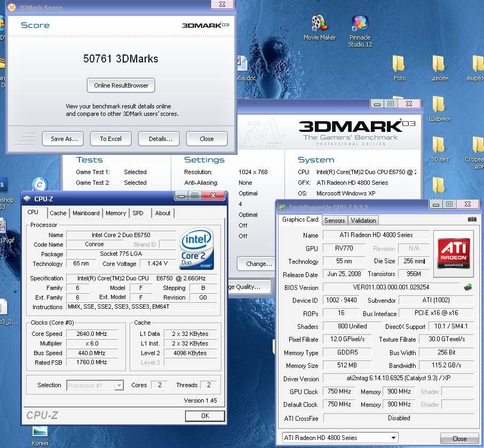Image resolution: width=484 pixels, height=448 pixels.
Task: Click OK in the CPU-Z window
Action: coord(205,416)
